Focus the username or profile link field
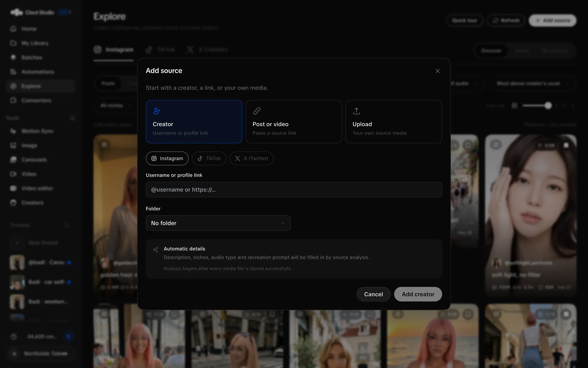 (x=294, y=189)
